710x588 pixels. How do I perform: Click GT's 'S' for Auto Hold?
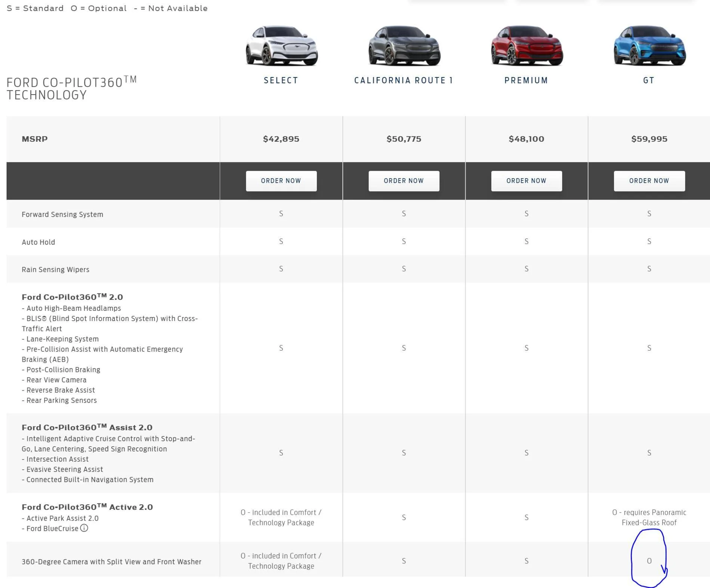649,241
